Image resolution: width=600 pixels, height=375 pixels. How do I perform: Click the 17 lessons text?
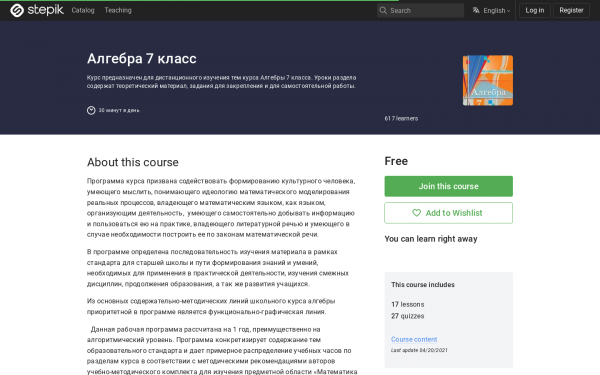pos(408,304)
